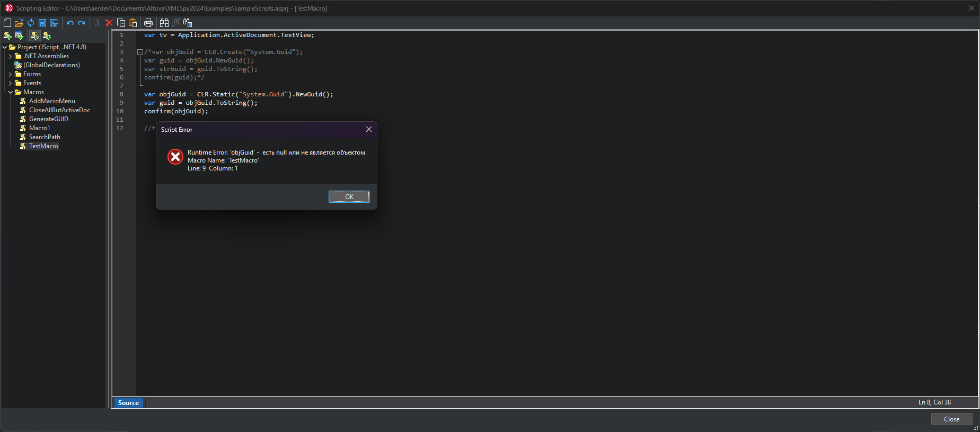Click the New Form icon

tap(19, 35)
